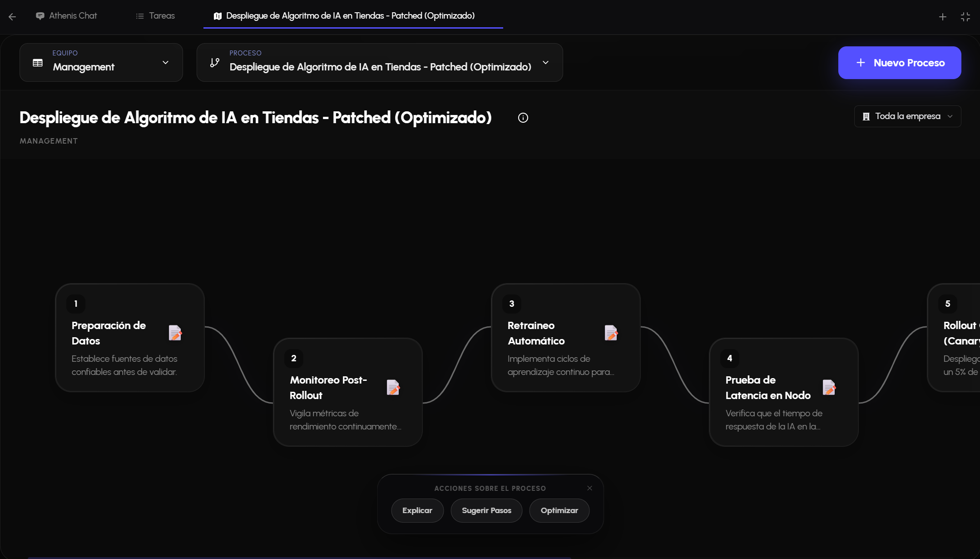Open the Equipo Management dropdown
Screen dimensions: 980x559
point(101,62)
